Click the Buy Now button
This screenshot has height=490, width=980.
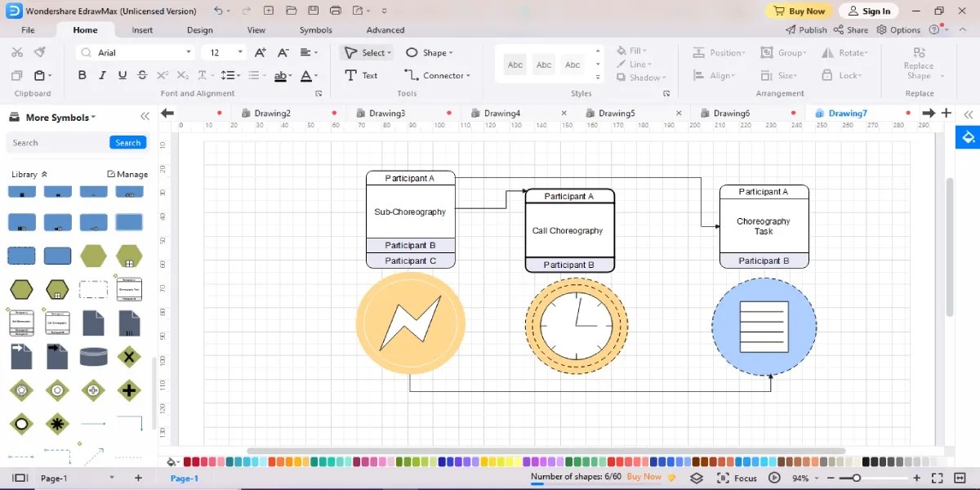[x=799, y=11]
